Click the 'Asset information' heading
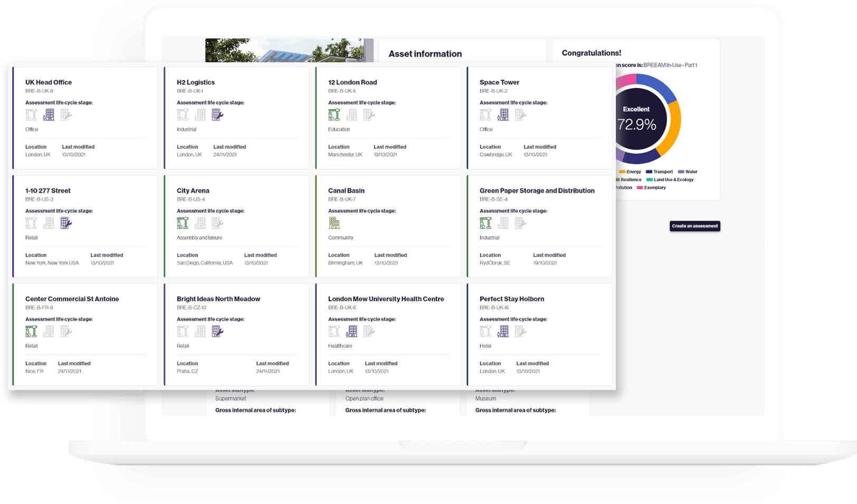The width and height of the screenshot is (857, 504). (425, 54)
